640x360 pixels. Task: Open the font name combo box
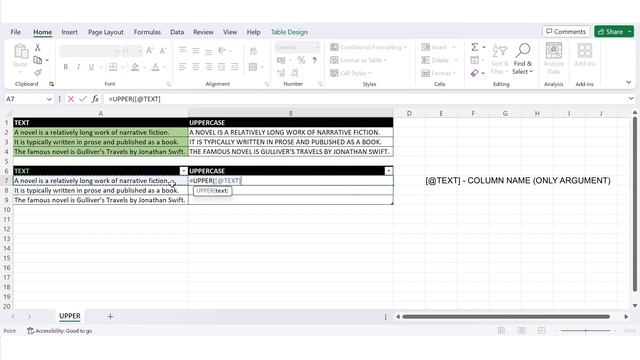pyautogui.click(x=89, y=51)
